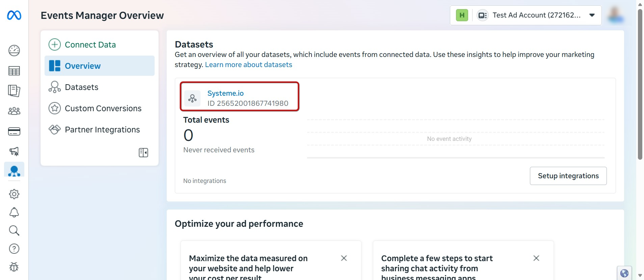Open Partner Integrations menu item

(100, 129)
